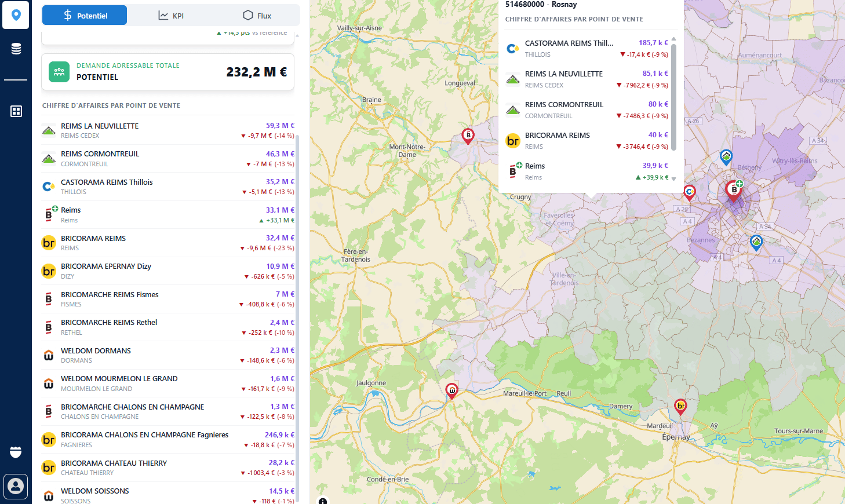Click the Castorama map marker west of Reims
Viewport: 845px width, 504px height.
[689, 192]
